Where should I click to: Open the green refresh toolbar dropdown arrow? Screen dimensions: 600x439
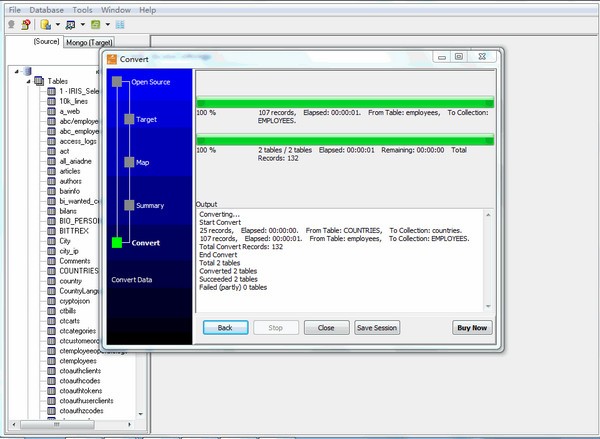[107, 24]
